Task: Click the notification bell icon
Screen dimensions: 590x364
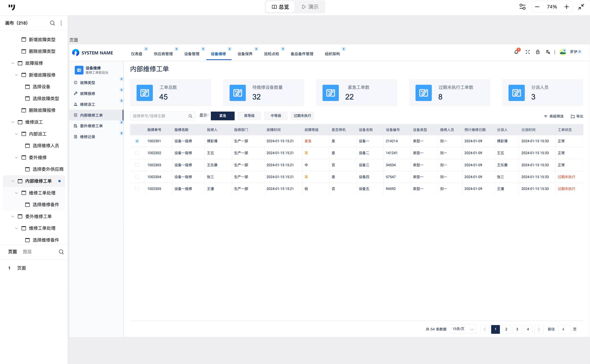Action: 516,52
